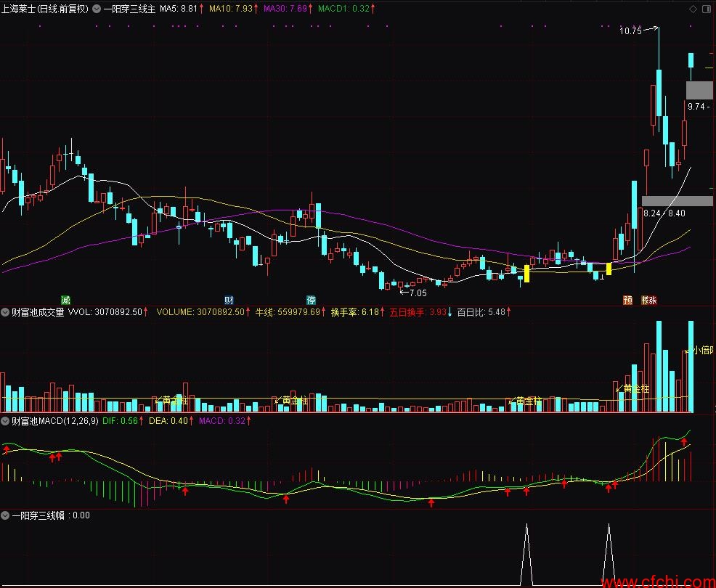The height and width of the screenshot is (588, 716).
Task: Click the diamond icon at chart top-right
Action: (x=693, y=9)
